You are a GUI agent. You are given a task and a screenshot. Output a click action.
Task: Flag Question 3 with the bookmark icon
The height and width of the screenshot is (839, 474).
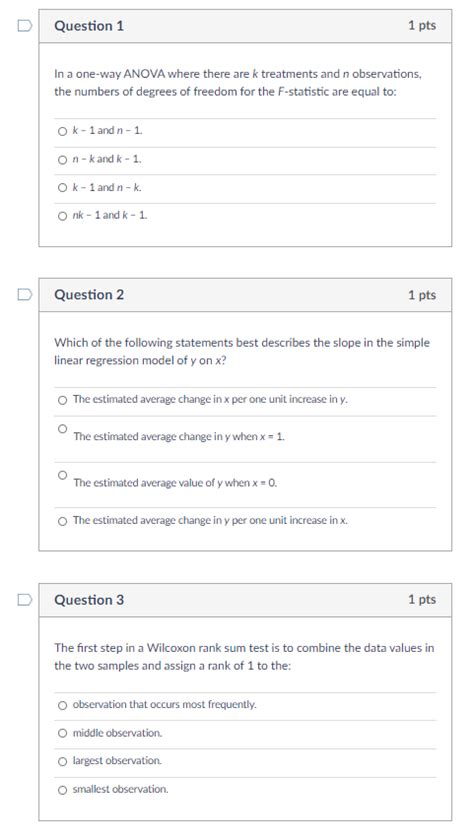[25, 600]
